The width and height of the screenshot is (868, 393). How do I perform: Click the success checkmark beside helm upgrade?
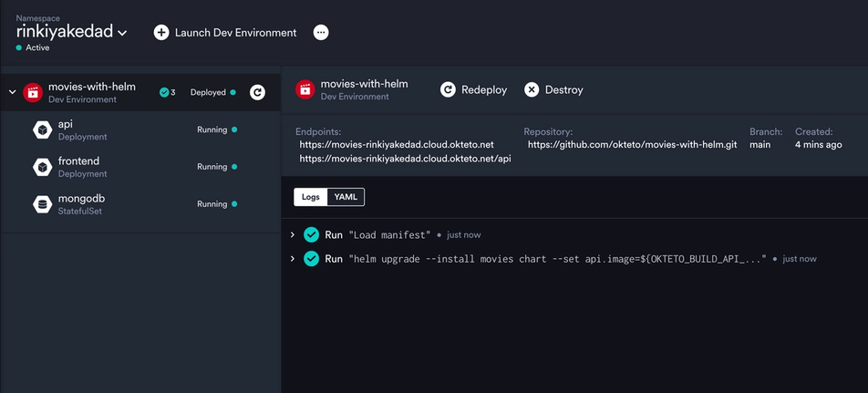tap(312, 258)
